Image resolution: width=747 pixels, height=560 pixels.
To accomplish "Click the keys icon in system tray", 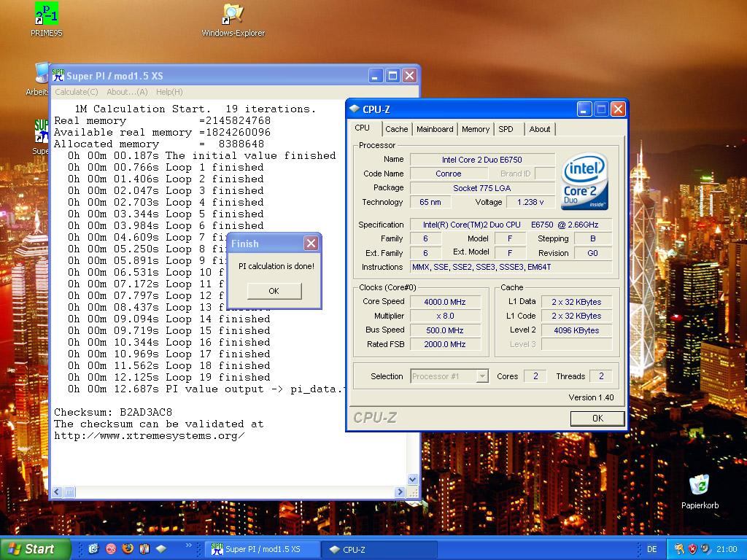I will [679, 549].
